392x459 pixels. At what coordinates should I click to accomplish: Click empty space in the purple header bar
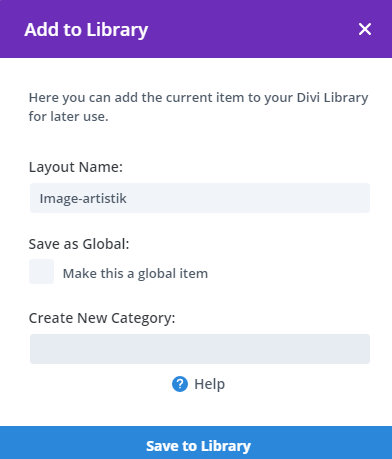click(253, 29)
